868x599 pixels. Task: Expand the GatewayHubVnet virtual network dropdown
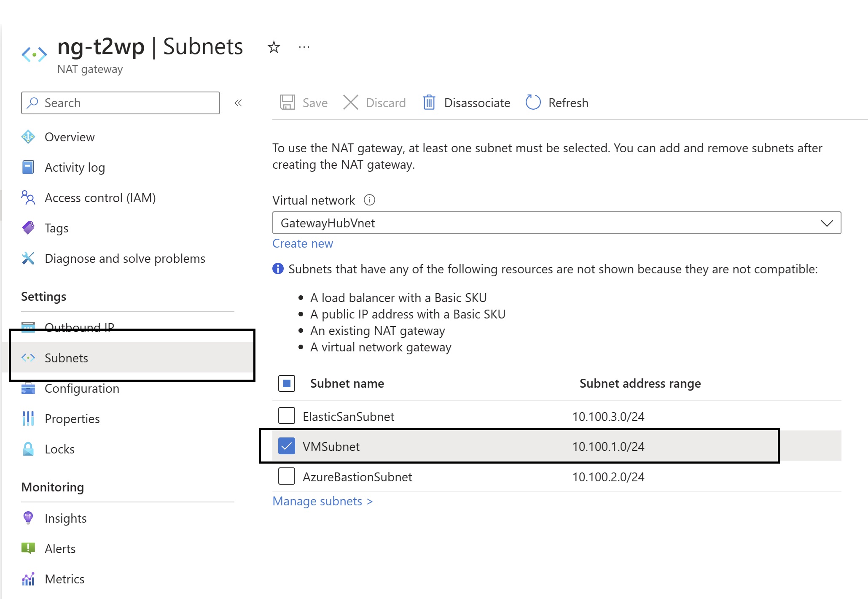tap(556, 223)
